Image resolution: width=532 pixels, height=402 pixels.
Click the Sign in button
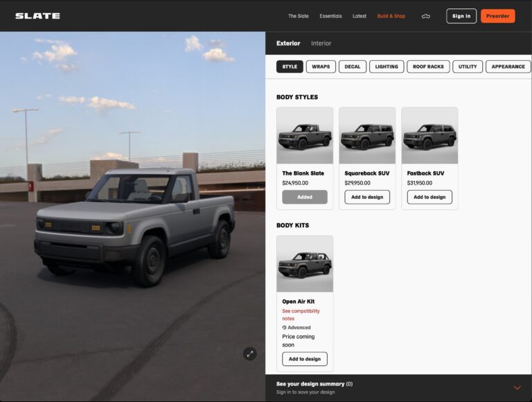tap(461, 16)
